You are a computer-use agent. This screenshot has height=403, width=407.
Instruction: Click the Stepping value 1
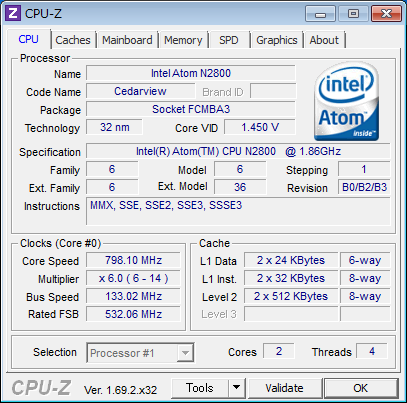pyautogui.click(x=364, y=169)
